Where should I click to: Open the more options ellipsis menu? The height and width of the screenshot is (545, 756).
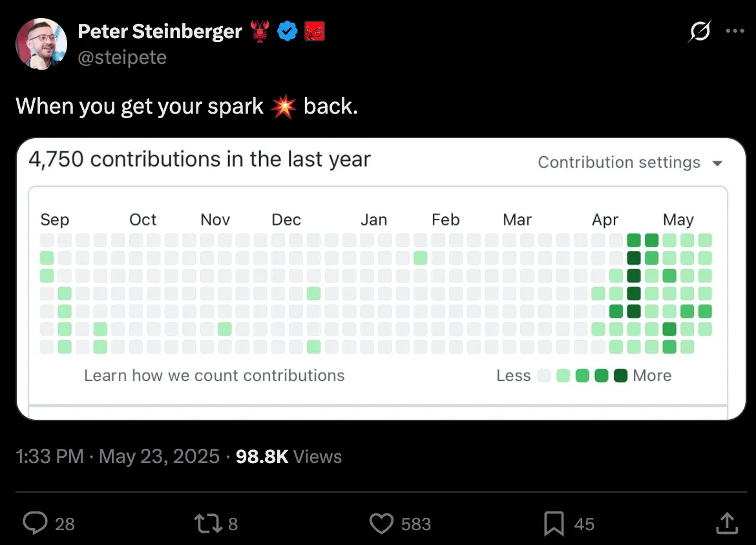click(735, 30)
